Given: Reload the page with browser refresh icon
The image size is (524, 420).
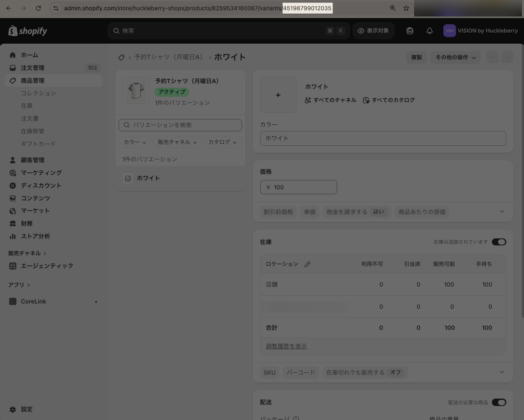Looking at the screenshot, I should point(38,8).
